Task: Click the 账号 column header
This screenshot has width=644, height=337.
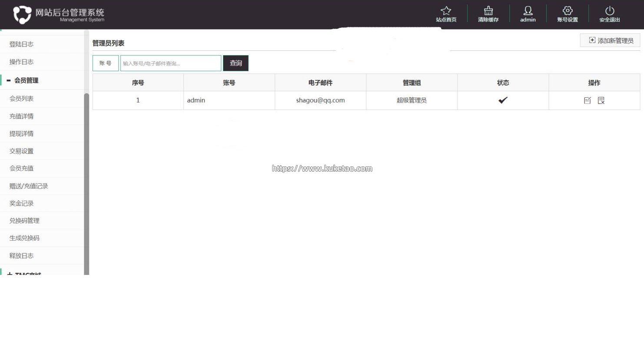Action: click(229, 83)
